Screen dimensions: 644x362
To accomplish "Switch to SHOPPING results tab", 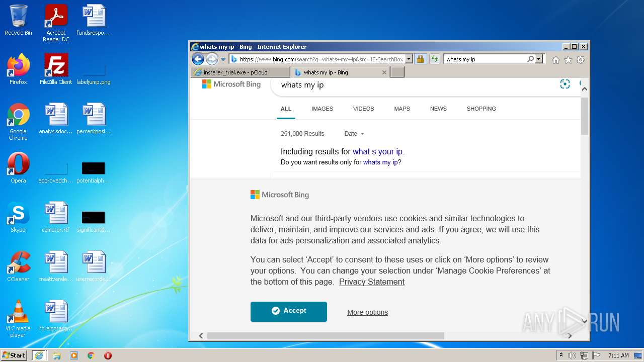I will tap(481, 109).
